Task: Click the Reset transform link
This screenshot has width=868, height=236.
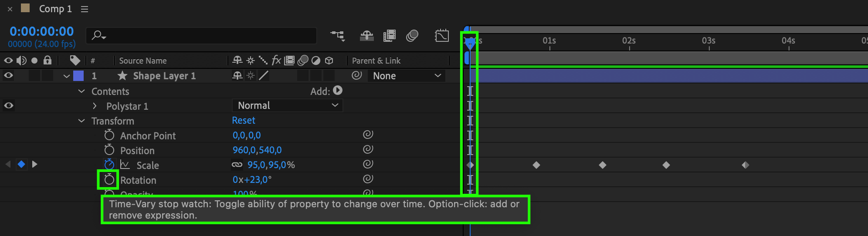Action: point(244,120)
